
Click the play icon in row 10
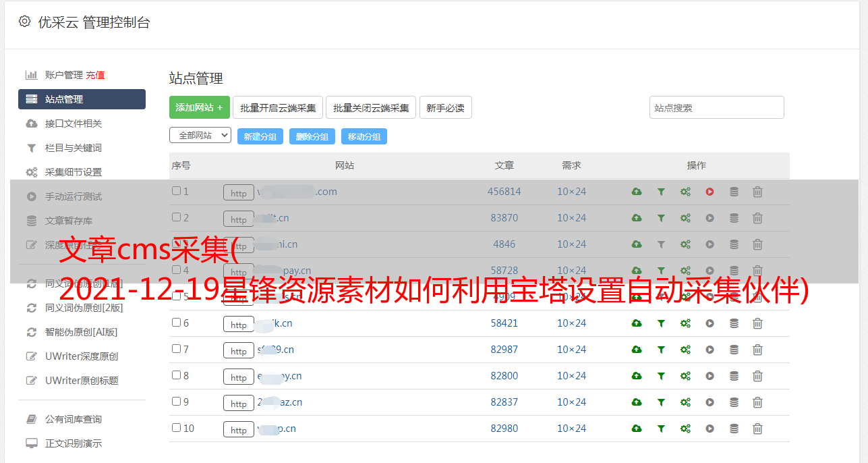click(710, 429)
